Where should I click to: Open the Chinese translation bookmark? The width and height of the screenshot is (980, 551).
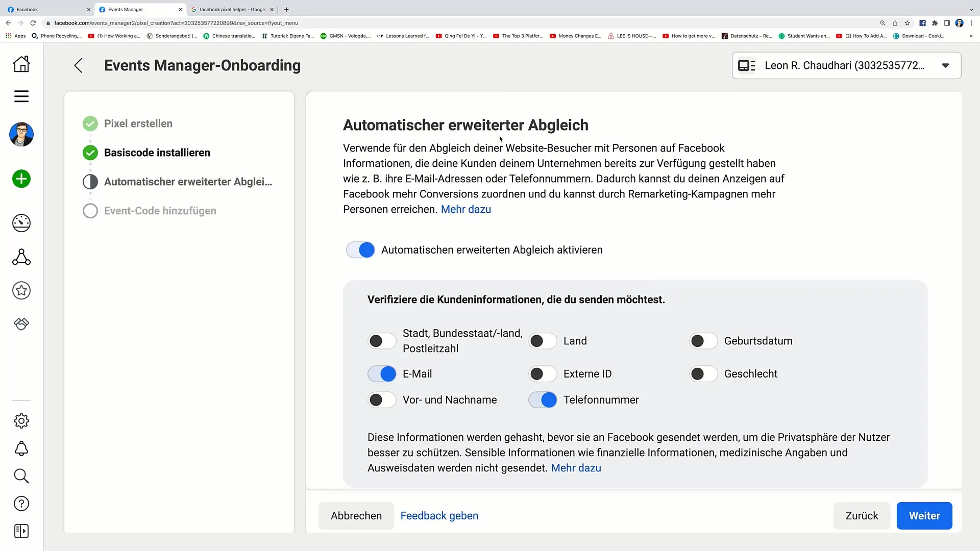229,36
